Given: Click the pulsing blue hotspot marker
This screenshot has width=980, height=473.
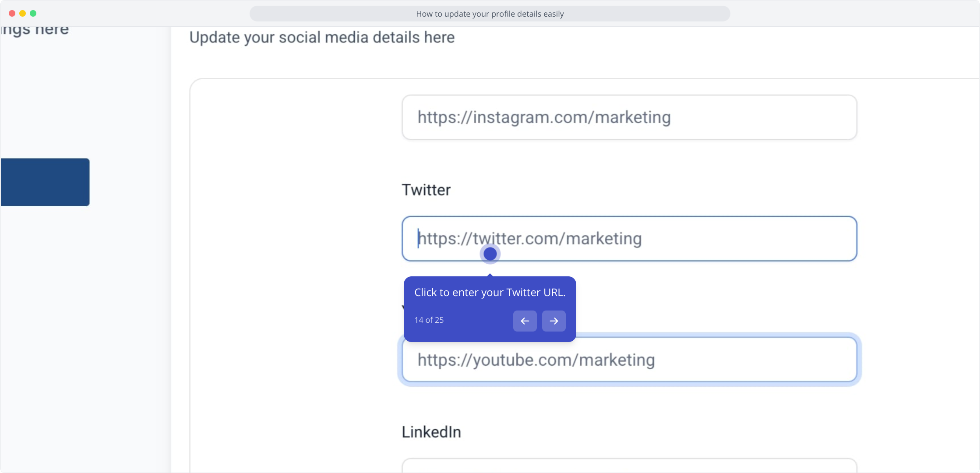Looking at the screenshot, I should (x=490, y=254).
